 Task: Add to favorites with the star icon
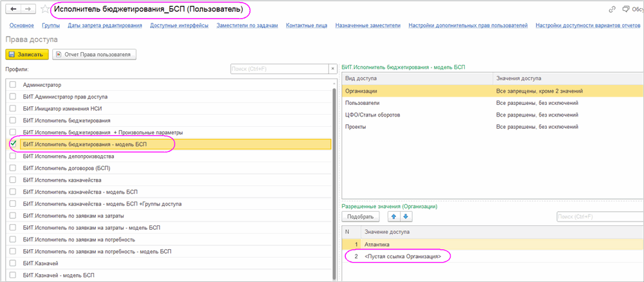pos(44,10)
